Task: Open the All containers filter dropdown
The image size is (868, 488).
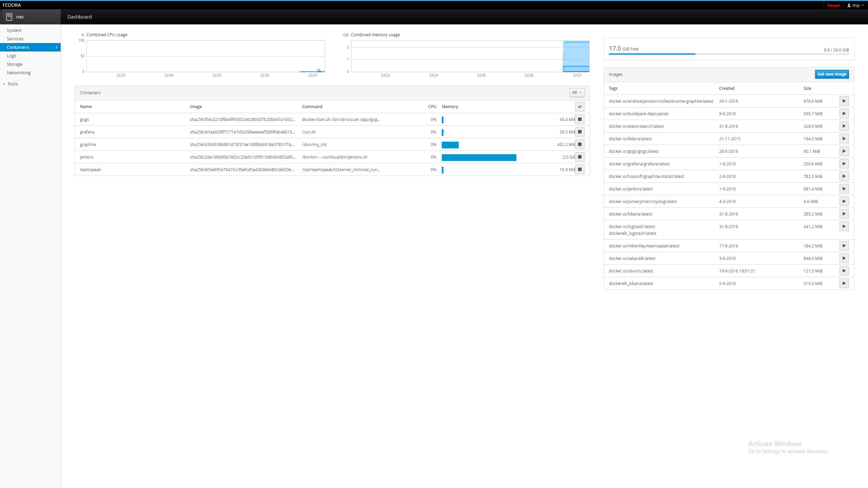Action: pos(577,93)
